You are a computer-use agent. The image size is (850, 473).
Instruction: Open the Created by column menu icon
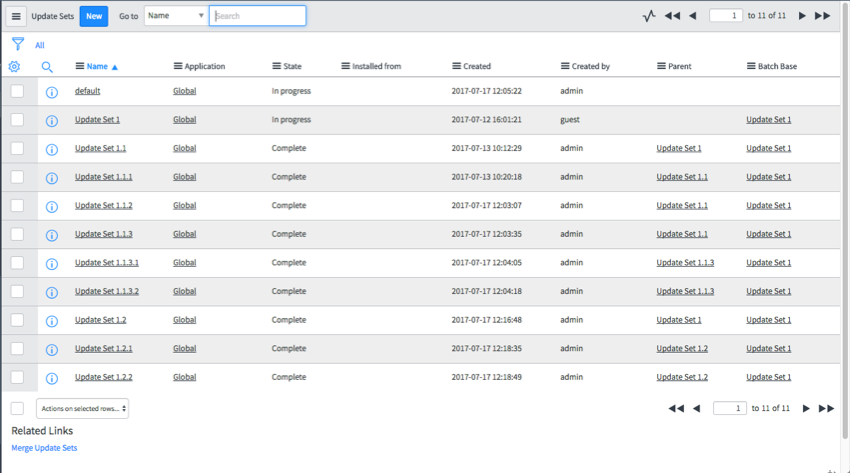565,66
